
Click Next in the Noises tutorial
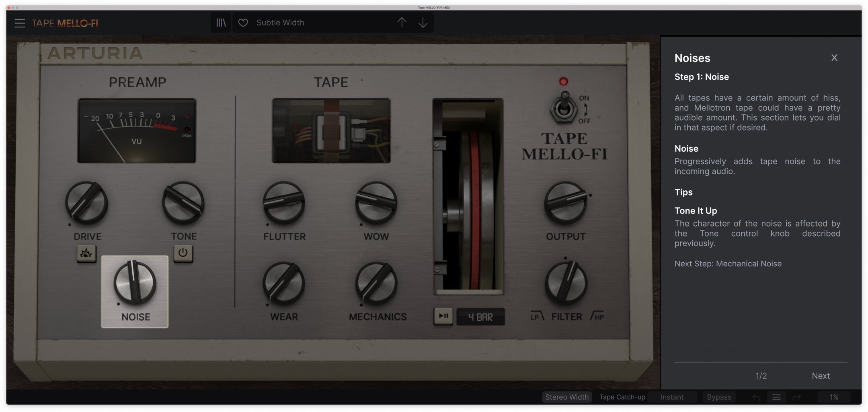click(821, 376)
